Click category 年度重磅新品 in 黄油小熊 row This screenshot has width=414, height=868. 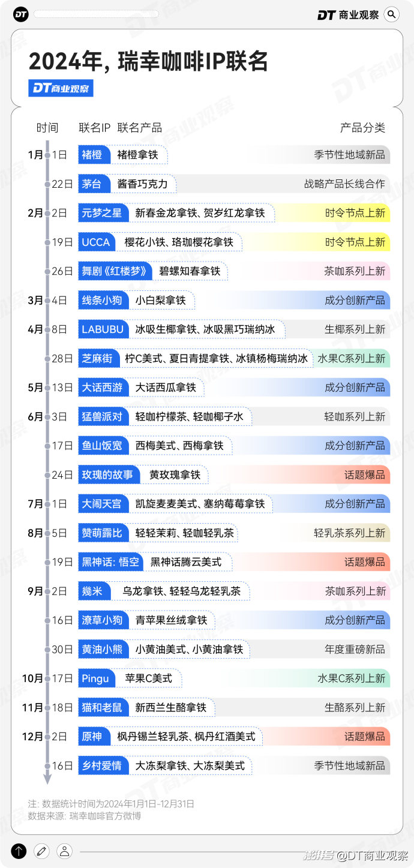[355, 649]
